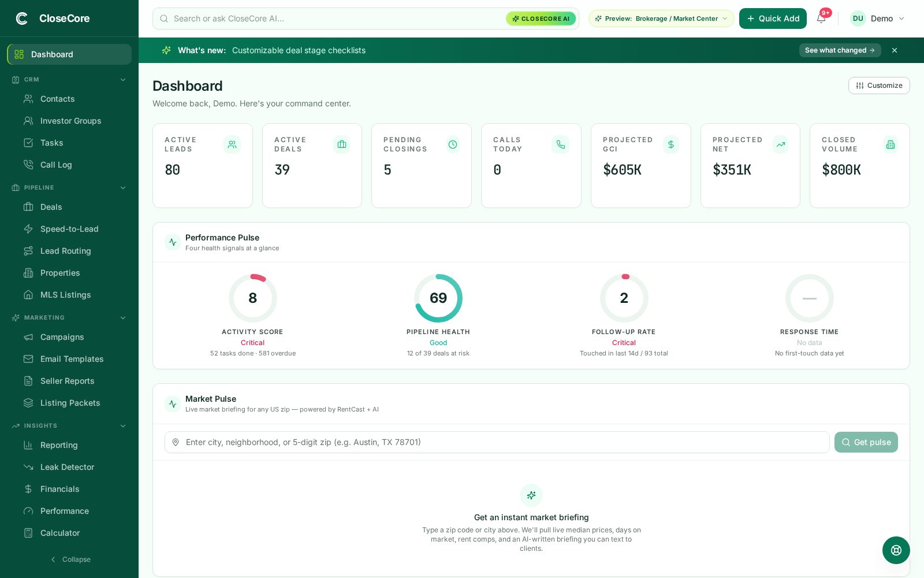Click '12 of 39 deals at risk' text
Image resolution: width=924 pixels, height=578 pixels.
[438, 353]
